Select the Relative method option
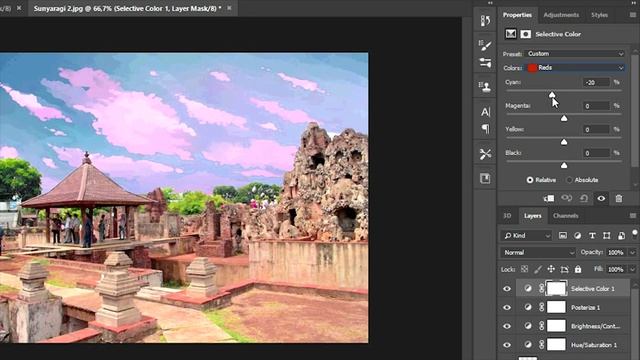 (x=530, y=180)
